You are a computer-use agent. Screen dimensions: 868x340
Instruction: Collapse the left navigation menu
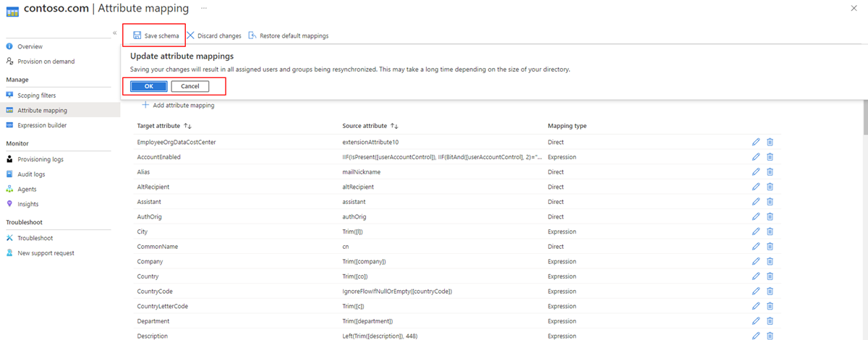pos(114,33)
